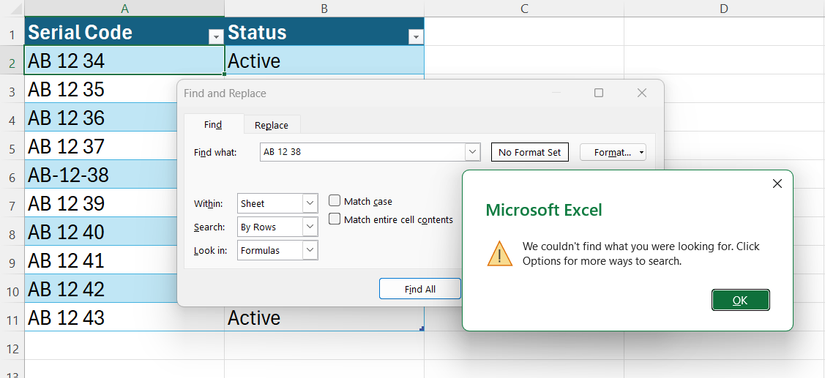This screenshot has height=378, width=825.
Task: Expand the Find what history dropdown
Action: point(473,153)
